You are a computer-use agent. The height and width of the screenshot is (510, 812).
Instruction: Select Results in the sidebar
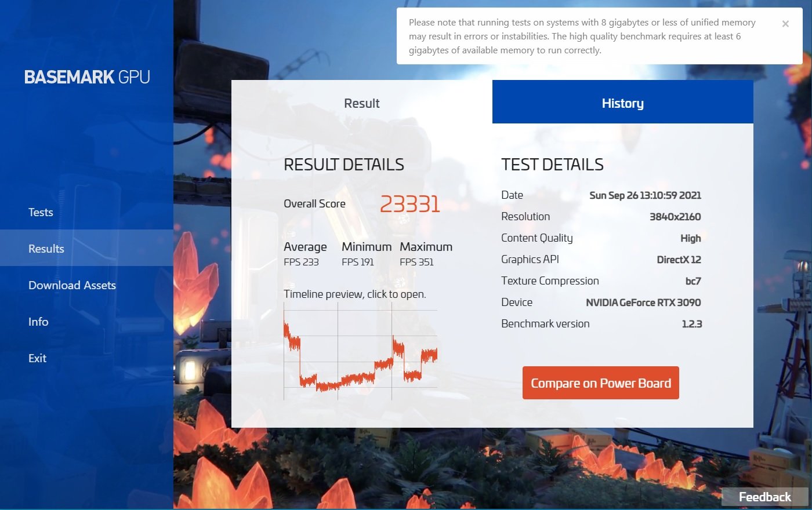[86, 248]
